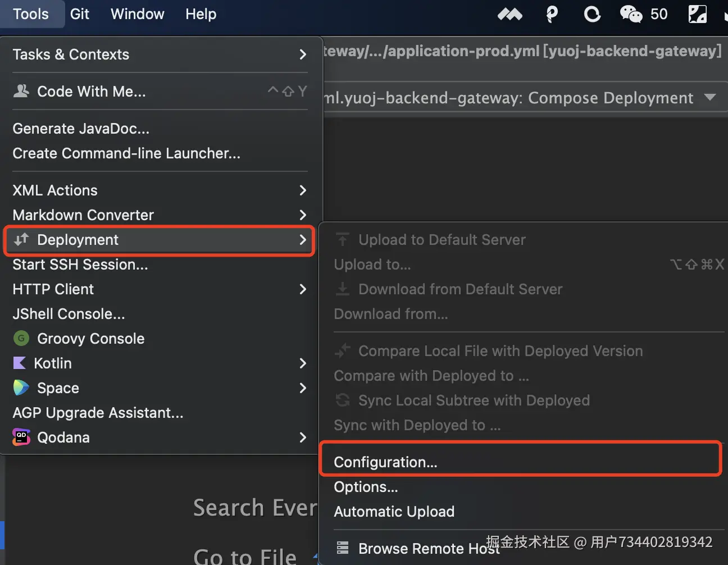The image size is (728, 565).
Task: Open the Compose Deployment run configuration dropdown
Action: pos(710,97)
